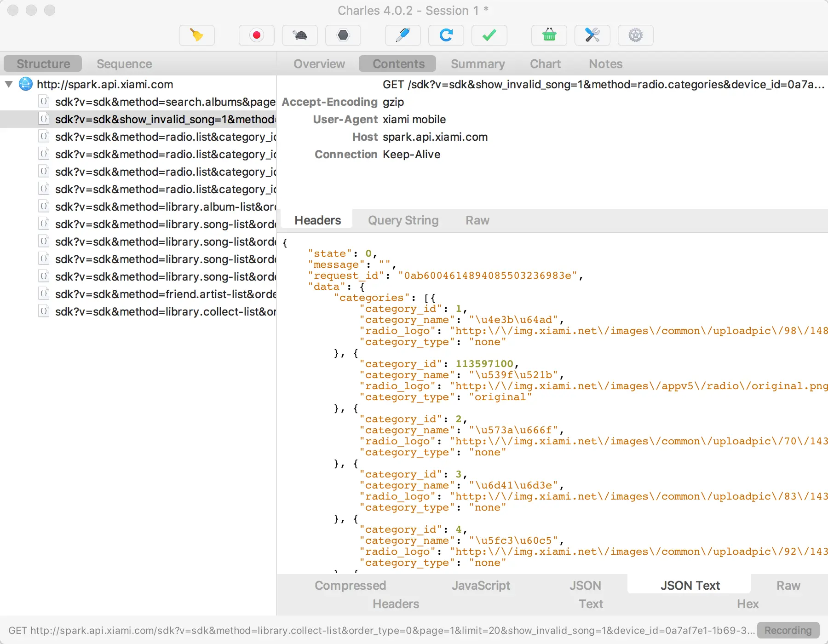
Task: Click the "categories": [{ line
Action: click(385, 297)
